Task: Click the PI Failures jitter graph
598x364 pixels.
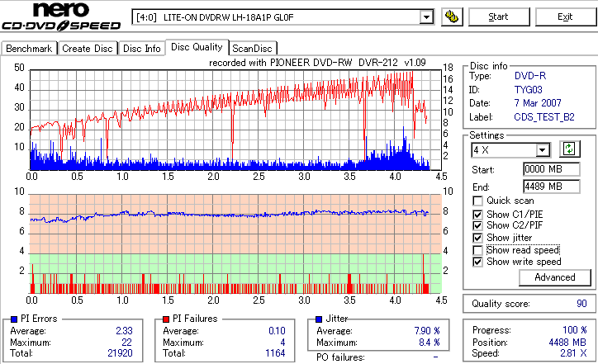Action: [x=235, y=244]
